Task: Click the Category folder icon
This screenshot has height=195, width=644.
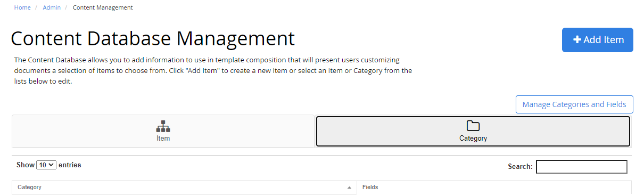Action: point(473,126)
